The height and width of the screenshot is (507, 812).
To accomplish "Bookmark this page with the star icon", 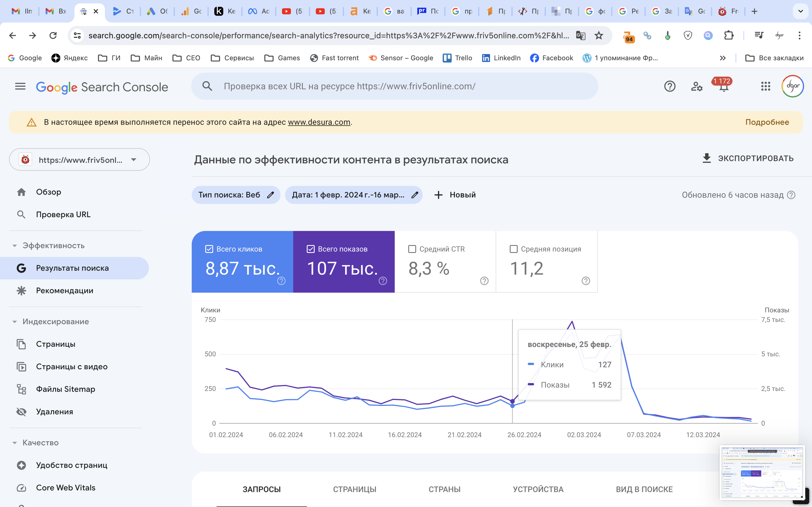I will (x=599, y=35).
